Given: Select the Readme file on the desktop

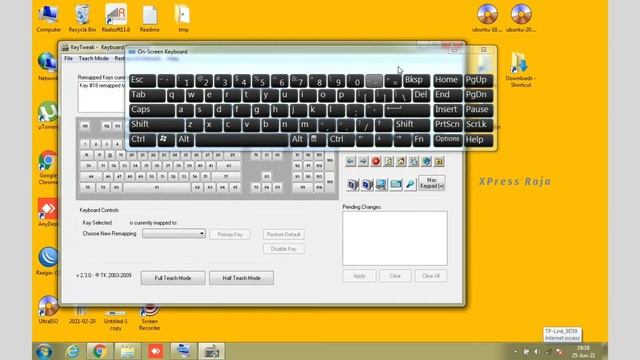Looking at the screenshot, I should (x=150, y=18).
